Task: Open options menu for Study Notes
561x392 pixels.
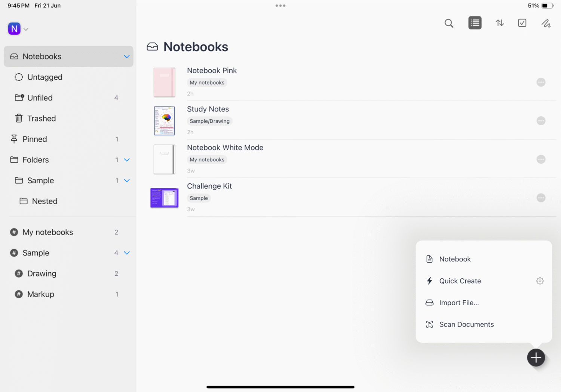Action: [x=541, y=120]
